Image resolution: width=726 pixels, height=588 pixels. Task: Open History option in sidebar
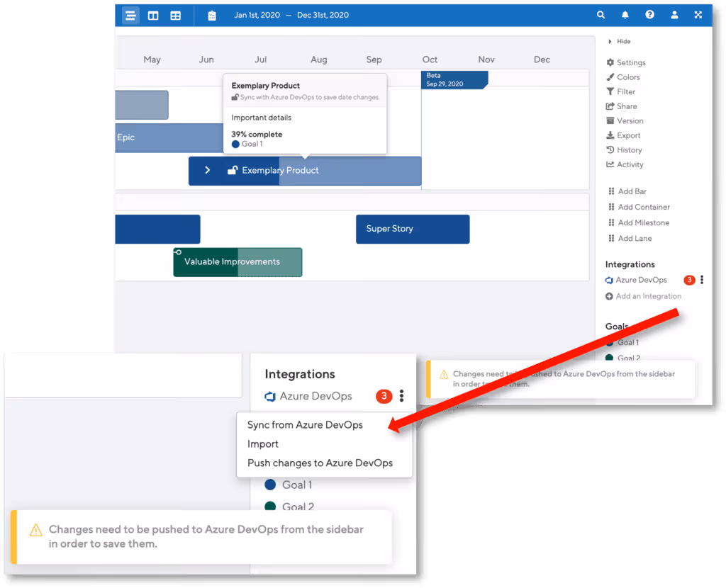(x=624, y=150)
